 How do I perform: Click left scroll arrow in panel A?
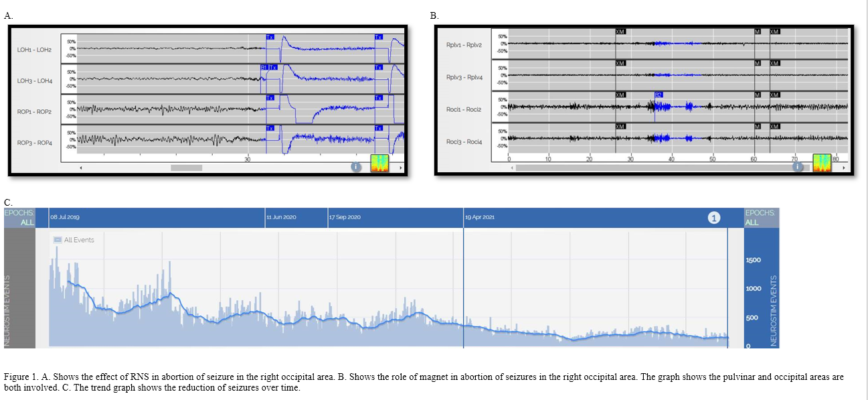tap(81, 168)
